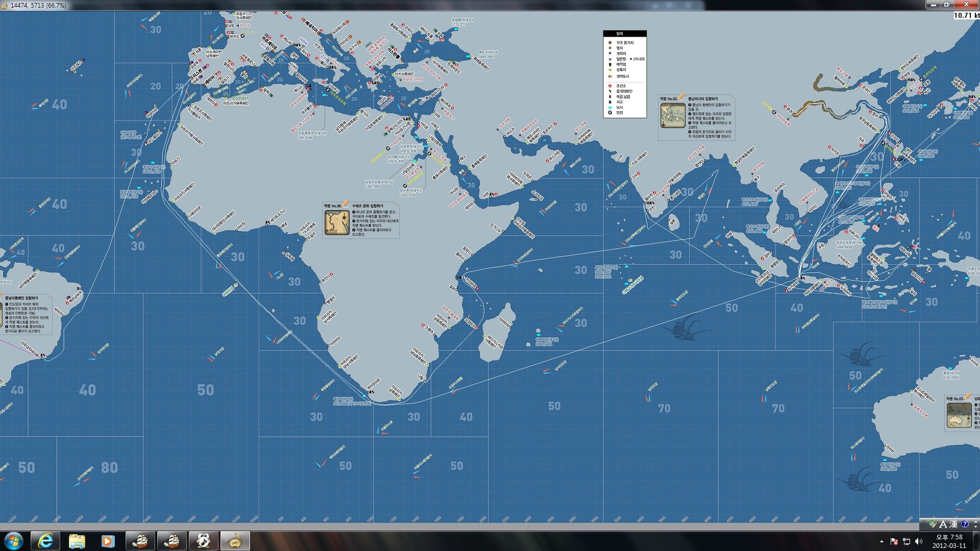Open the IME pad globe-pencil icon
The image size is (980, 551).
[x=933, y=524]
